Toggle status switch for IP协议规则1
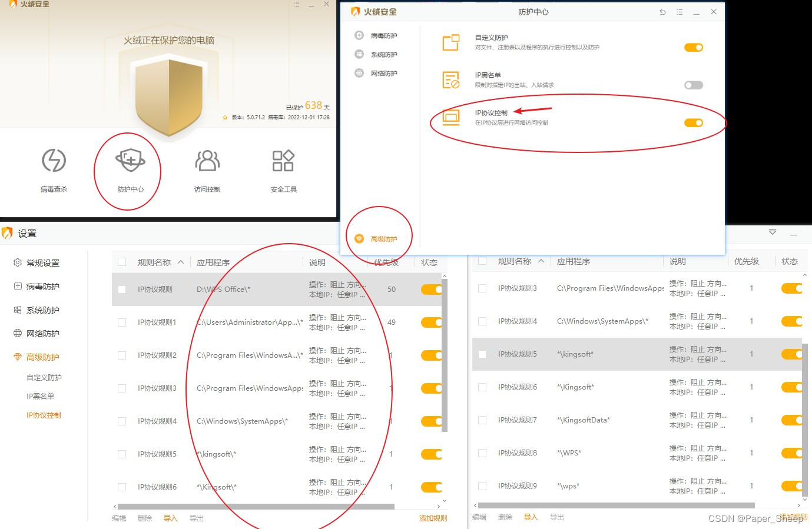Screen dimensions: 812x529 click(x=432, y=322)
